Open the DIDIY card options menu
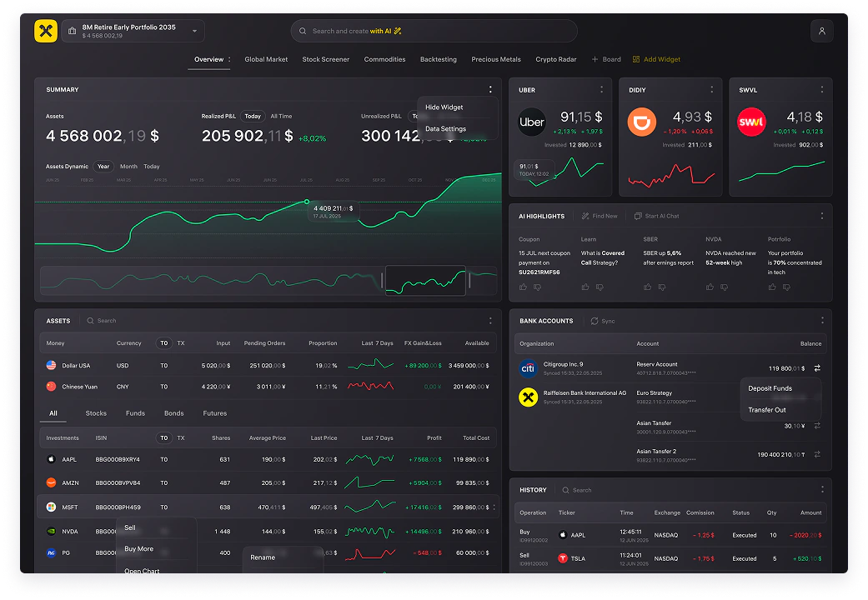Screen dimensions: 868x600 coord(711,90)
